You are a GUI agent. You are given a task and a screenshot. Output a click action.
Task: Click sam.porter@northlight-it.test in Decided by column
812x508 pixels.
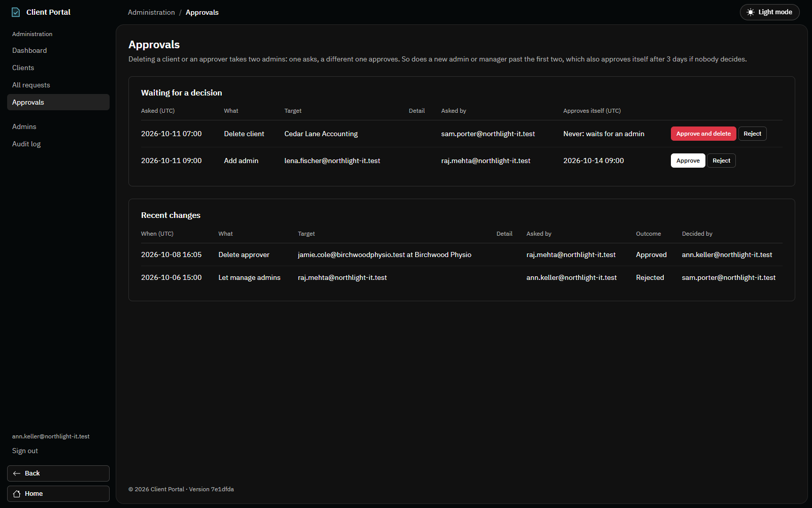[728, 277]
